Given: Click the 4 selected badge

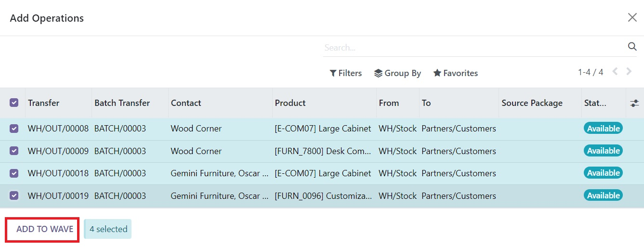Looking at the screenshot, I should 108,229.
